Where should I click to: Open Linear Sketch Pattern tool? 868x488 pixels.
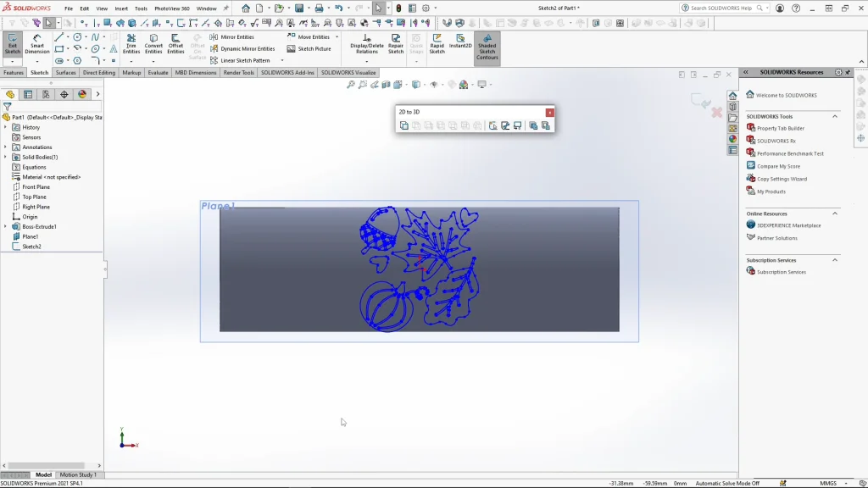coord(240,60)
